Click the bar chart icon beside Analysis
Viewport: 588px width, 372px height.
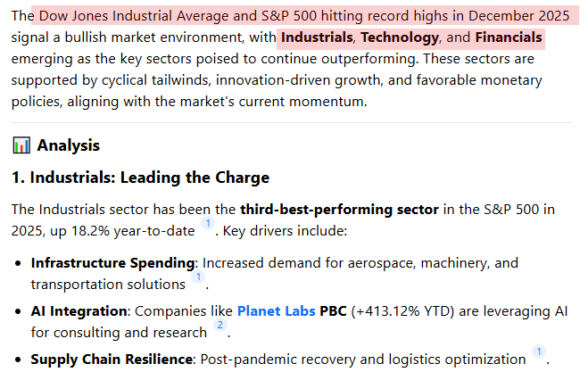click(x=21, y=145)
